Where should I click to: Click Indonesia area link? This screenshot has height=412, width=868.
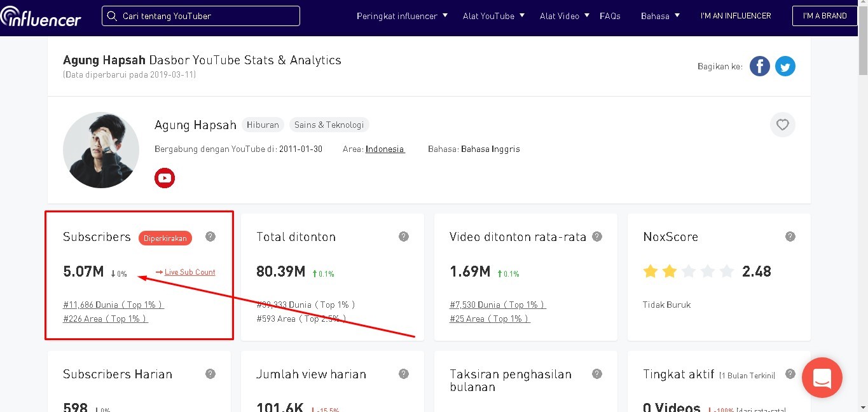pyautogui.click(x=385, y=149)
